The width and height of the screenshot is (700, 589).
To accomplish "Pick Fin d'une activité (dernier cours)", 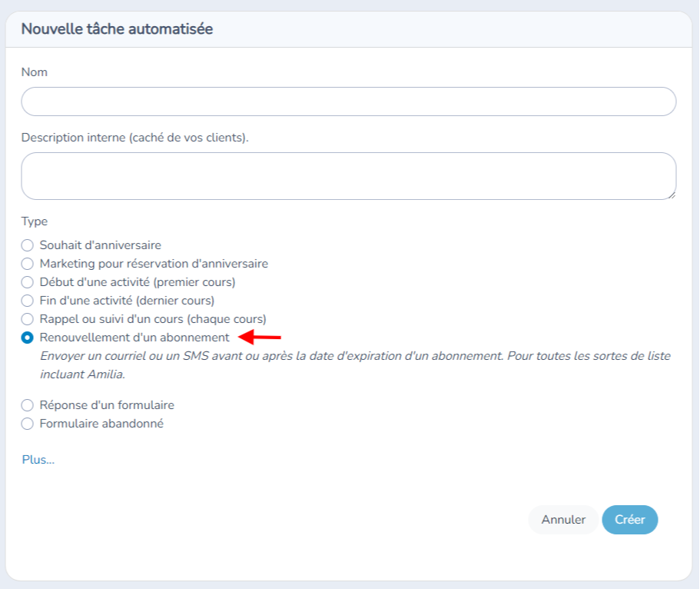I will [x=27, y=301].
